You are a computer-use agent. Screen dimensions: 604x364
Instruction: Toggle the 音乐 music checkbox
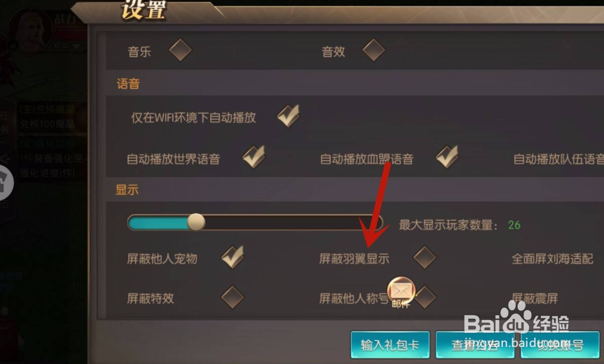(180, 50)
